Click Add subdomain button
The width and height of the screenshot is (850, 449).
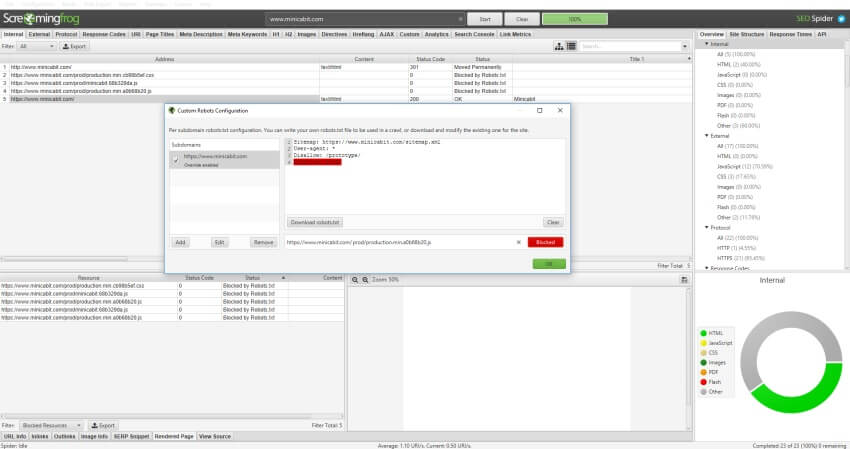pos(181,242)
